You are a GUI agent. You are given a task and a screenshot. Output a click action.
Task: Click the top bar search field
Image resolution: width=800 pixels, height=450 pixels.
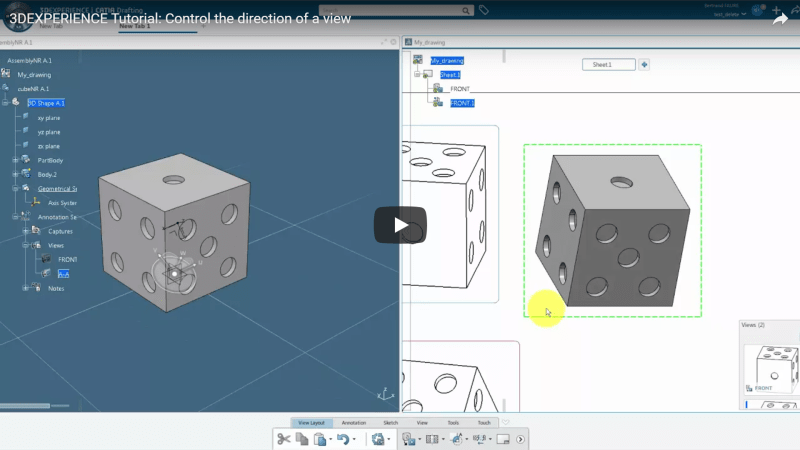[390, 10]
